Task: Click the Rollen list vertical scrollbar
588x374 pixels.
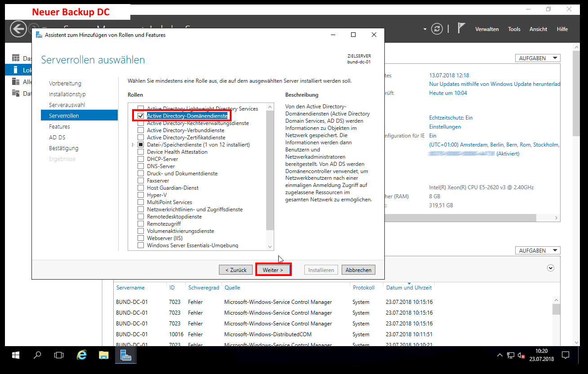Action: point(270,171)
